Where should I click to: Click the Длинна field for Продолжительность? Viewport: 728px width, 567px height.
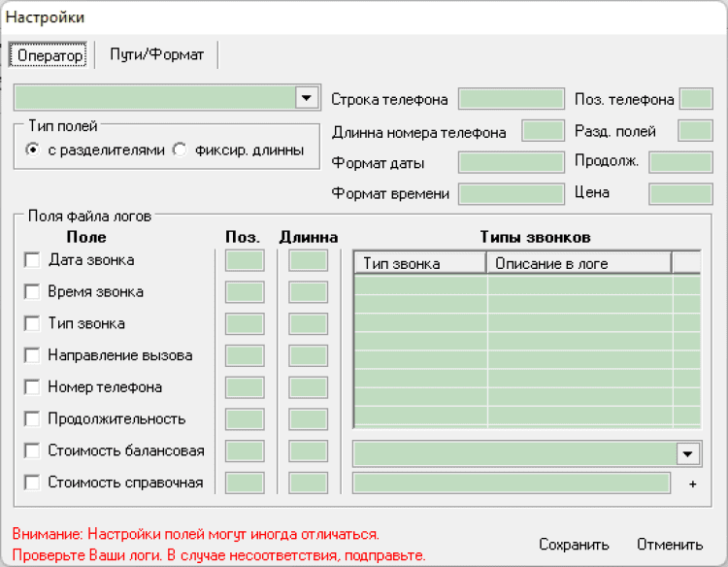click(x=308, y=419)
